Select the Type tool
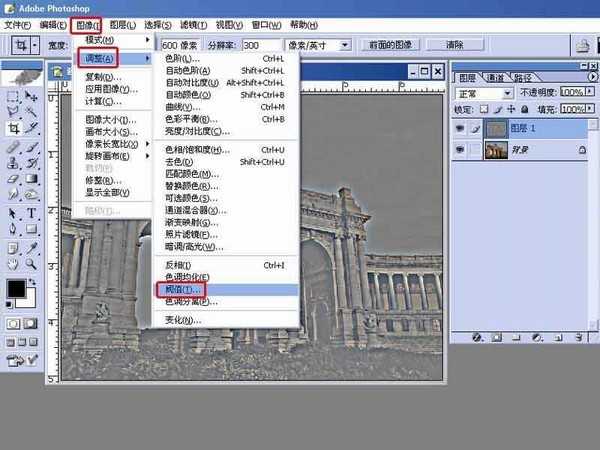 (31, 213)
